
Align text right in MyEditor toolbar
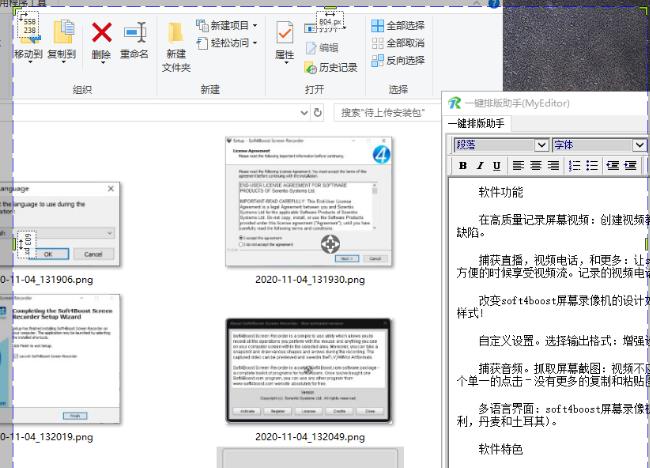tap(553, 166)
